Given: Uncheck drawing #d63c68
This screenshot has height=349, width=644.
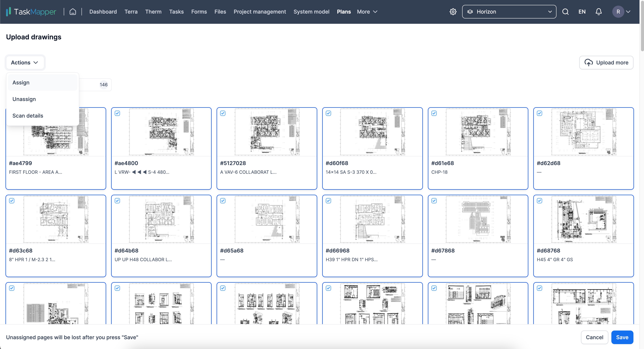Looking at the screenshot, I should point(12,201).
